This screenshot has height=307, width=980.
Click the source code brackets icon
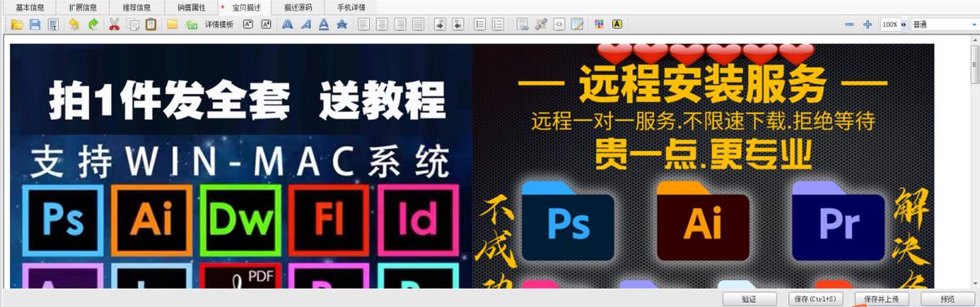(x=559, y=24)
